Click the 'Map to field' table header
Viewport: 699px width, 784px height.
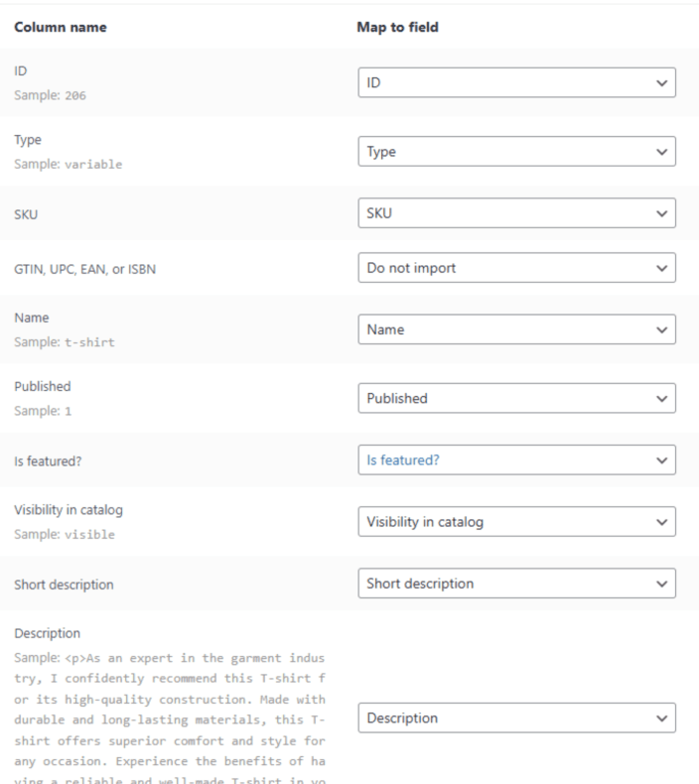pos(397,28)
